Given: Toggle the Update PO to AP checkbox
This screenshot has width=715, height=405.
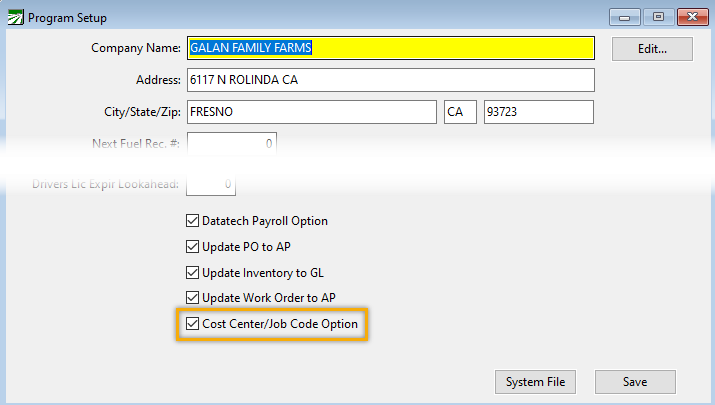Looking at the screenshot, I should coord(193,247).
